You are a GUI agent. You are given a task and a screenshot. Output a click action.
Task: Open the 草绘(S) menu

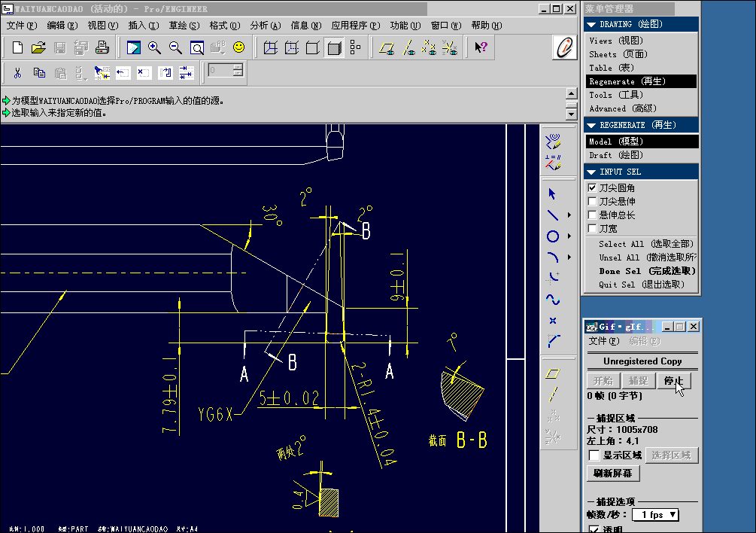point(184,26)
